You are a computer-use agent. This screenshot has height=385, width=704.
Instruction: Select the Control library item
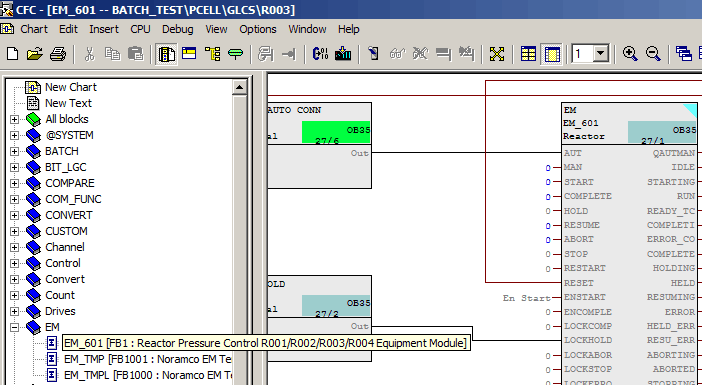click(63, 263)
